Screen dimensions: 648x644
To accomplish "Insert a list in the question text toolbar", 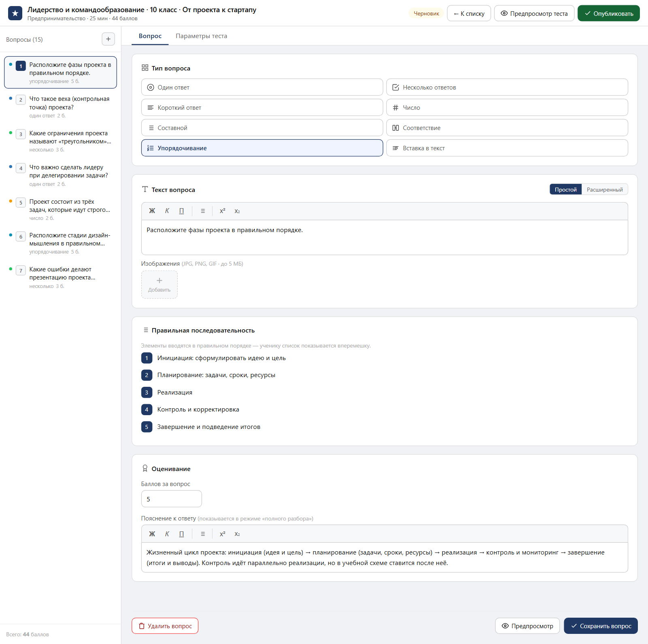I will point(203,211).
